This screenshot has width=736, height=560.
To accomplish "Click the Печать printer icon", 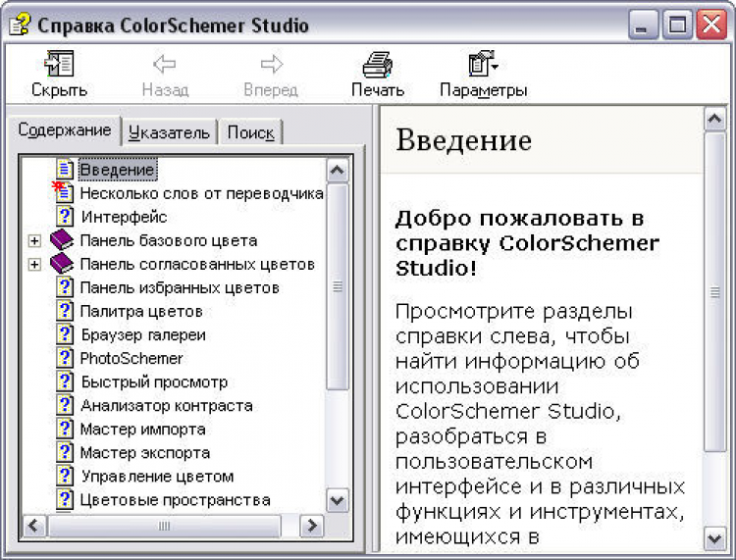I will coord(378,65).
